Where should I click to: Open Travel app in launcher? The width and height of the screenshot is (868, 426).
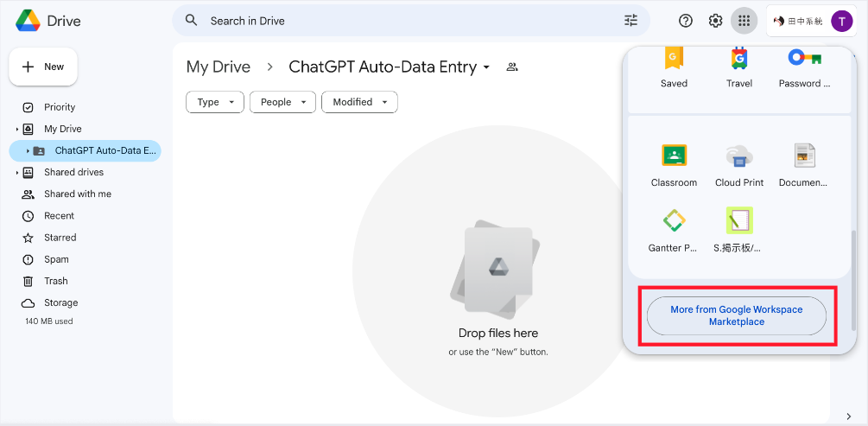click(739, 67)
